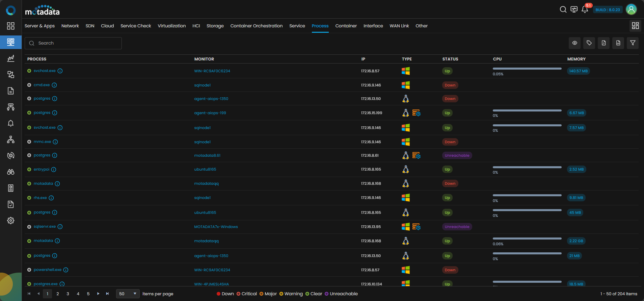
Task: Switch to the Cloud tab
Action: point(107,26)
